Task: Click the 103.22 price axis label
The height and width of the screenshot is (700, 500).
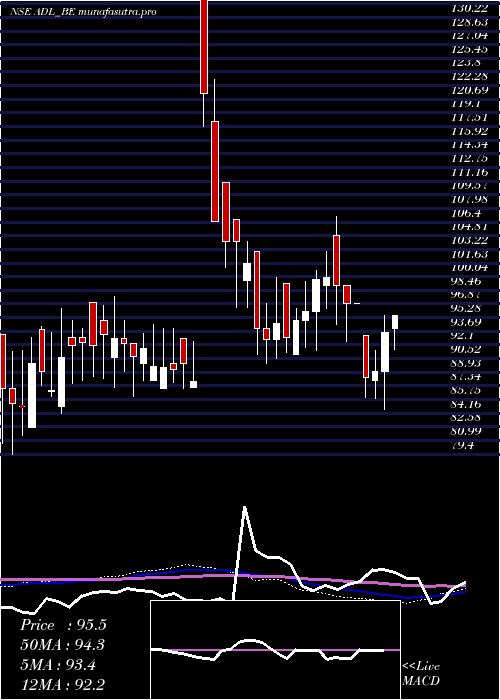Action: [472, 241]
